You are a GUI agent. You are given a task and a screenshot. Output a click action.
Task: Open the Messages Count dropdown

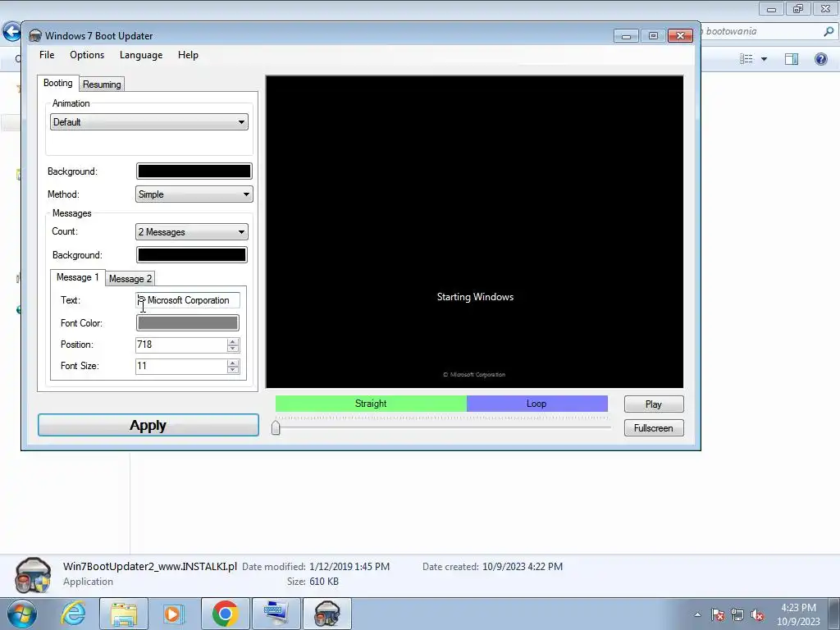click(191, 232)
